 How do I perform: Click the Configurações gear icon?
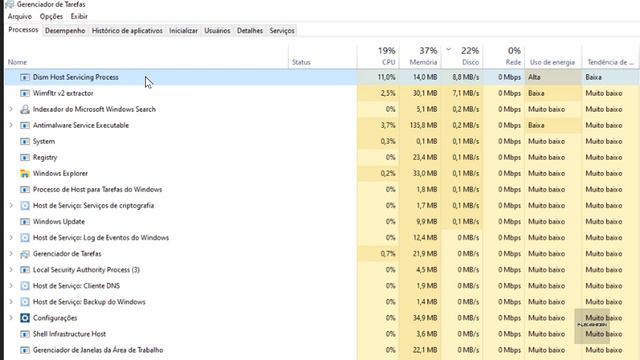pyautogui.click(x=25, y=318)
